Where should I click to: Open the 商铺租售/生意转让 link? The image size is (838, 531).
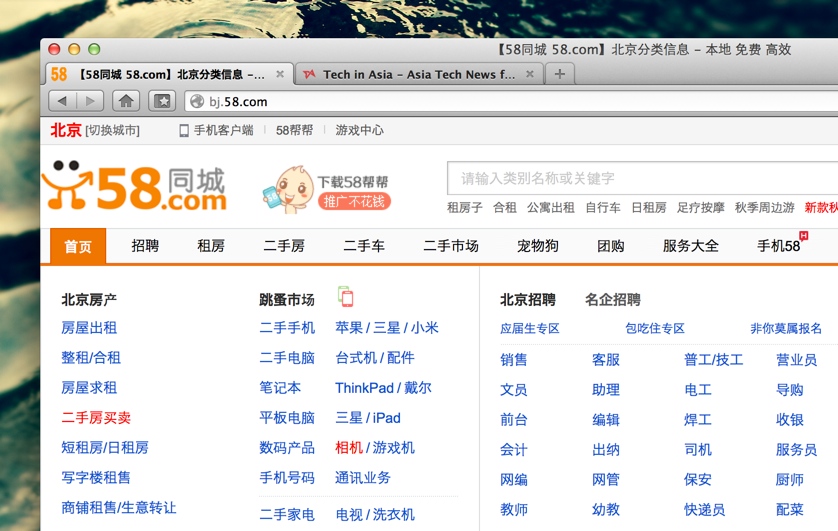point(119,507)
